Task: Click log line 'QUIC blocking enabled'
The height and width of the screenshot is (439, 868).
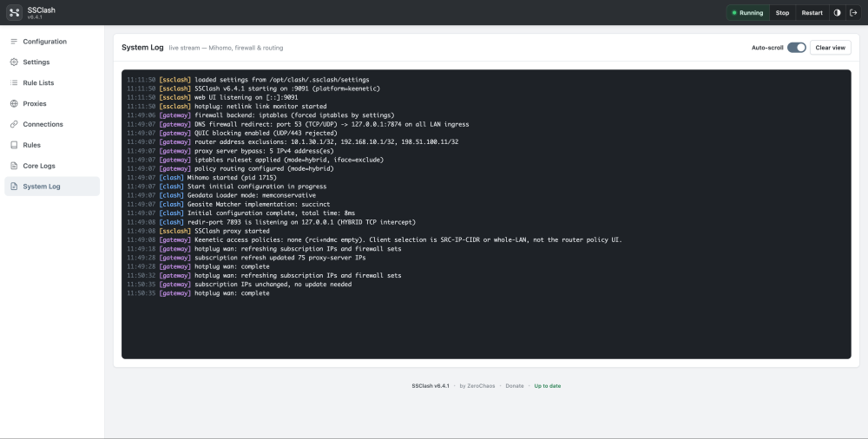Action: [x=232, y=133]
